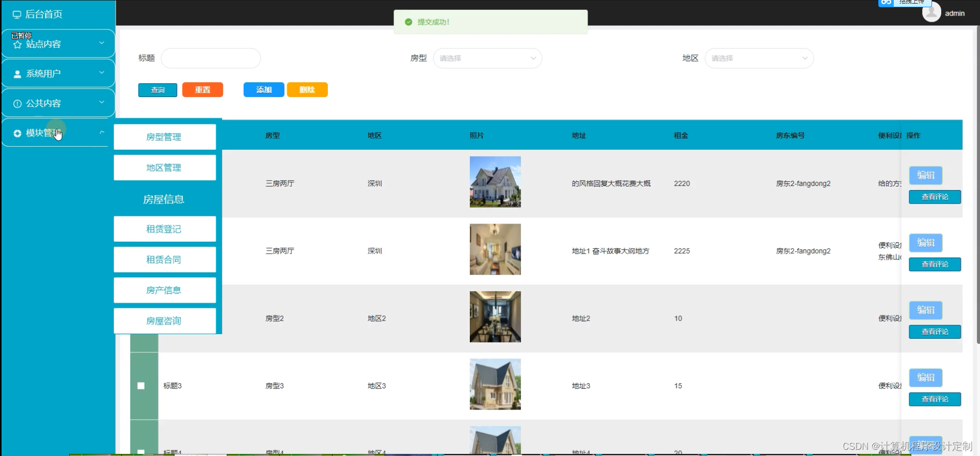Image resolution: width=980 pixels, height=456 pixels.
Task: Click the 查询 search button
Action: pos(157,90)
